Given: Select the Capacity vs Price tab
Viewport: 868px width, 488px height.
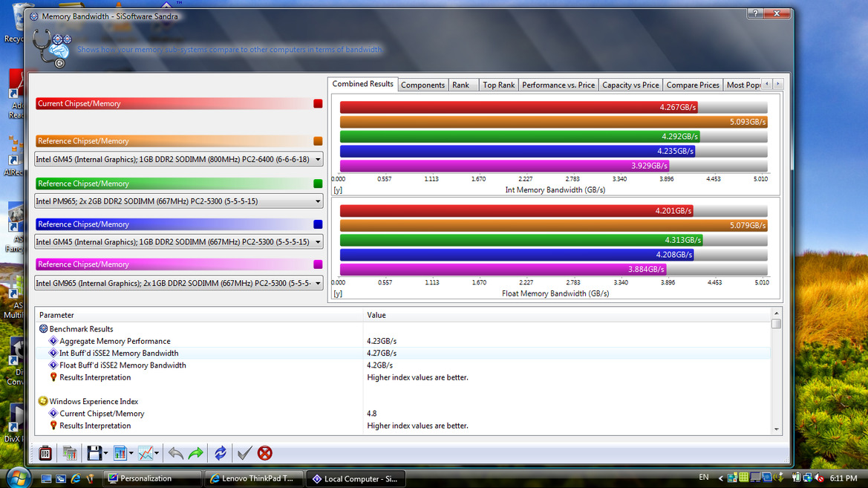Looking at the screenshot, I should click(630, 85).
